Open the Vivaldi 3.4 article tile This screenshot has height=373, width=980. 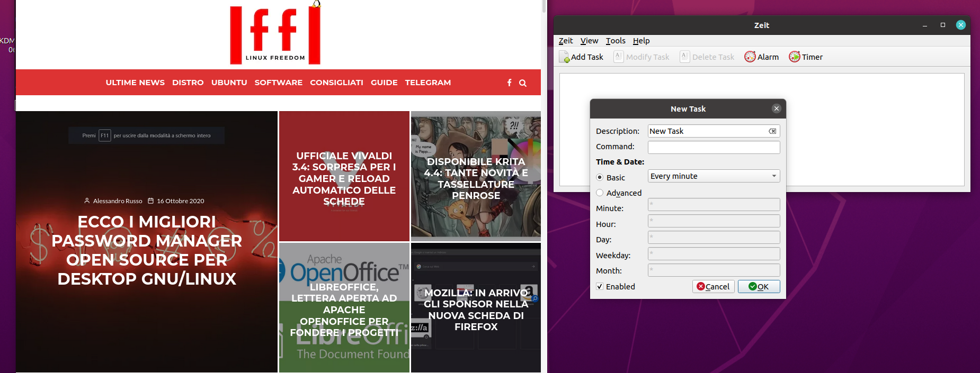344,176
